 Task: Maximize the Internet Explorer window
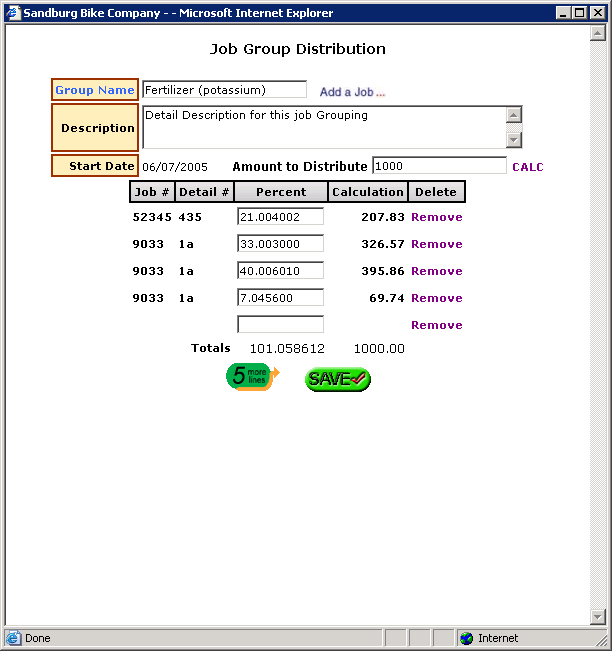[580, 13]
